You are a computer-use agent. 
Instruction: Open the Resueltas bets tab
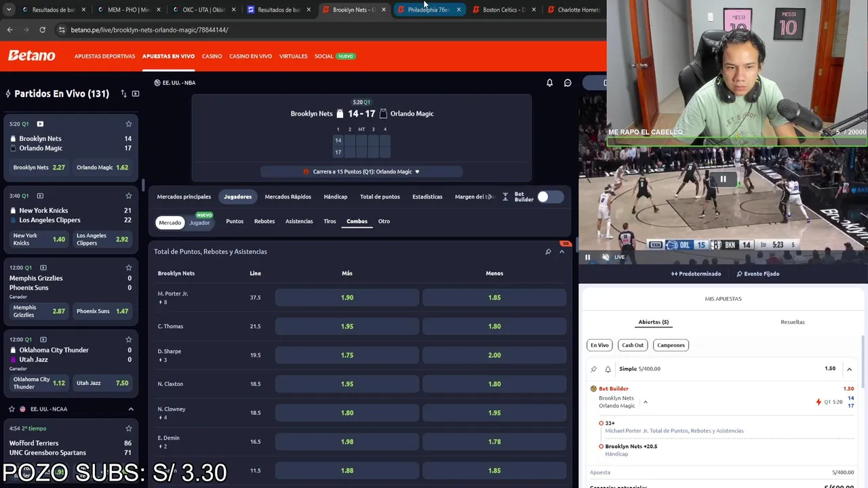pyautogui.click(x=793, y=322)
